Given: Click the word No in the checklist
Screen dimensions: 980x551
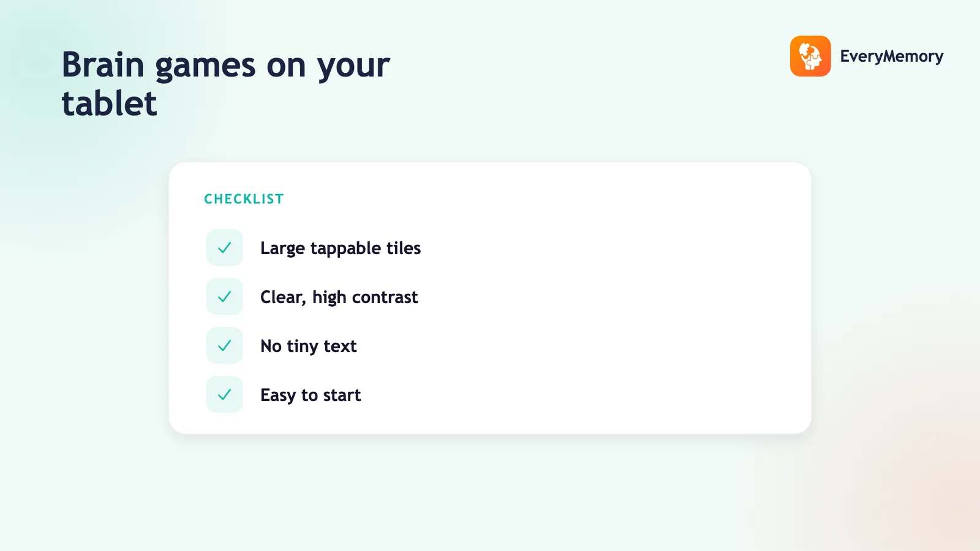Looking at the screenshot, I should 271,346.
